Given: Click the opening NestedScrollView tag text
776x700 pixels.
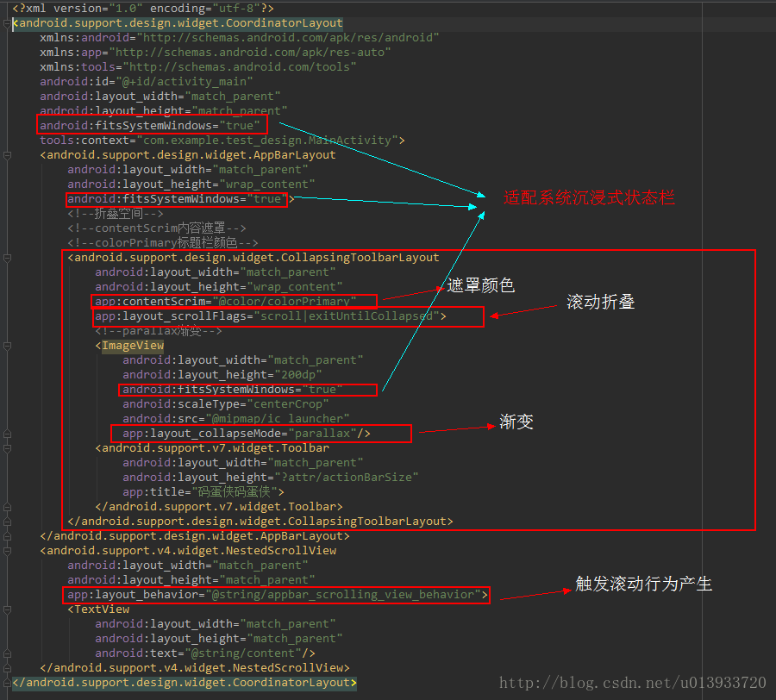Looking at the screenshot, I should [x=188, y=551].
